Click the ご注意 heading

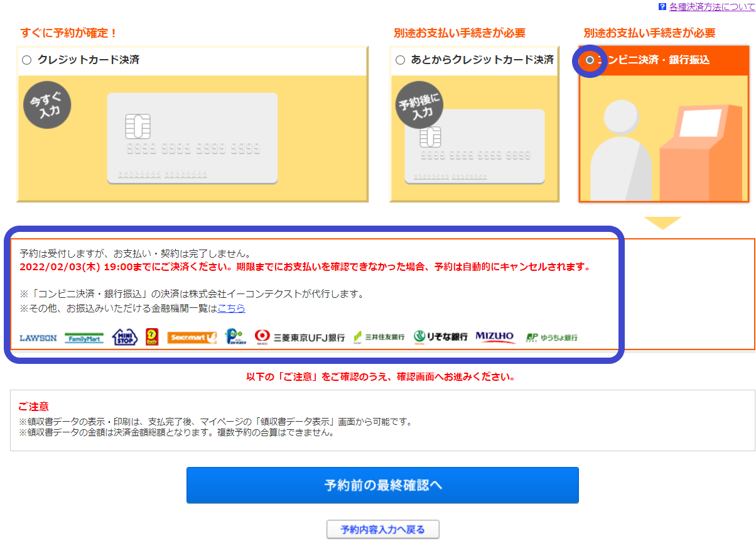point(33,407)
